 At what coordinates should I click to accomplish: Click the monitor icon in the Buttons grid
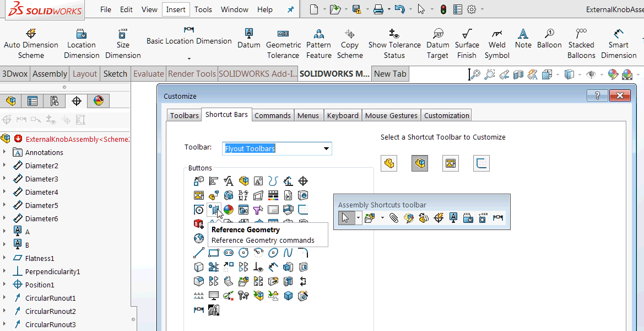pyautogui.click(x=214, y=295)
